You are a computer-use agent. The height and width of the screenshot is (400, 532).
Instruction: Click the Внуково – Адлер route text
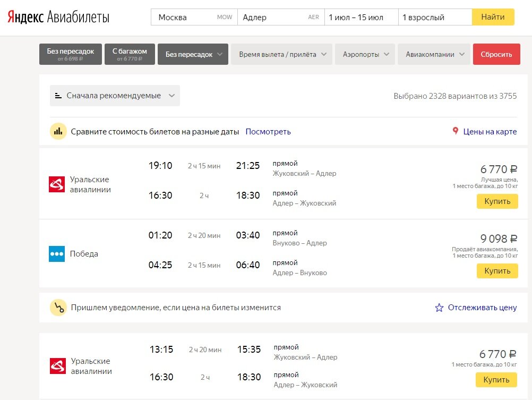pos(299,243)
